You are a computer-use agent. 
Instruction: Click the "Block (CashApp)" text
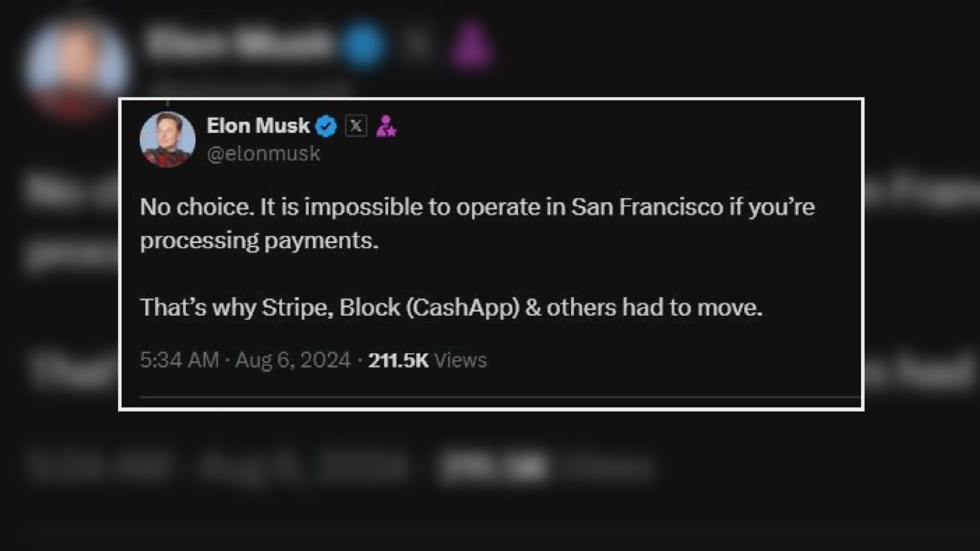coord(429,308)
